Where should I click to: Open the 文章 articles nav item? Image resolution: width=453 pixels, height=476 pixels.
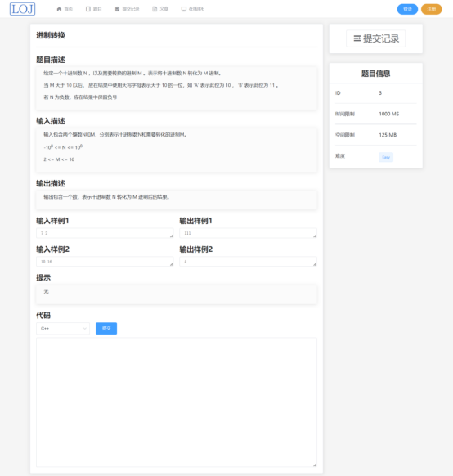(x=160, y=9)
